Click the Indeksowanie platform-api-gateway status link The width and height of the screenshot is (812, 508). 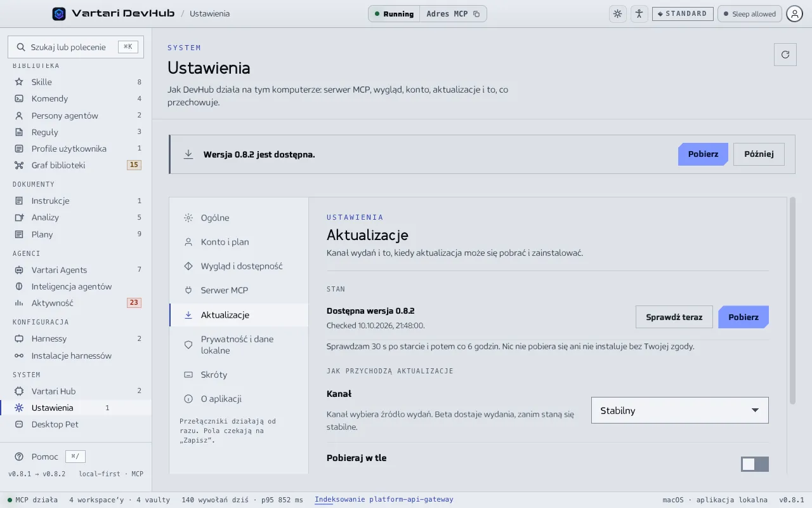(384, 500)
